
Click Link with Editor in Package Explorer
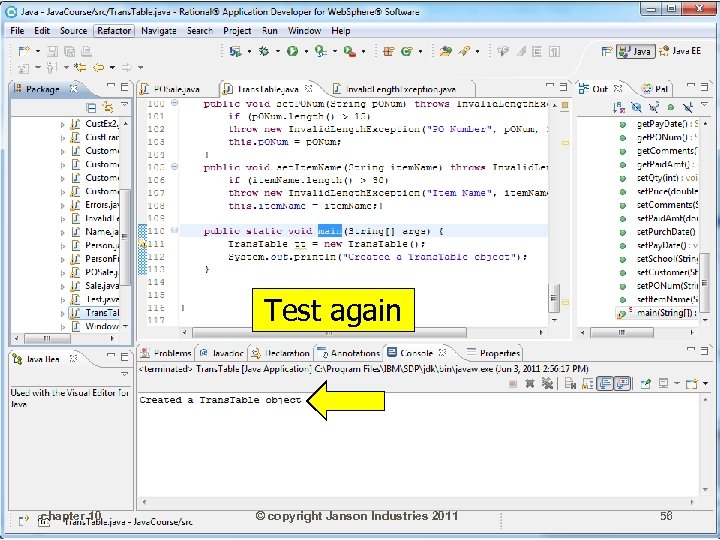pos(108,107)
